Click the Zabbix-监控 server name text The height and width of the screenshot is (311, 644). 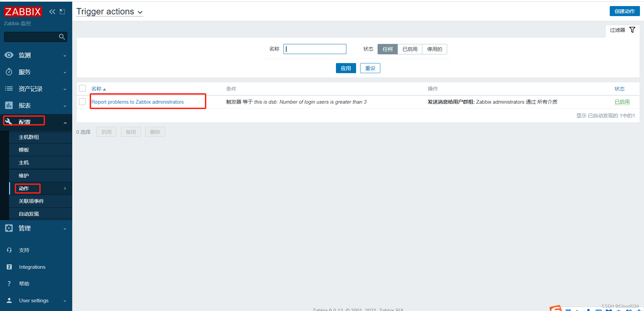17,23
